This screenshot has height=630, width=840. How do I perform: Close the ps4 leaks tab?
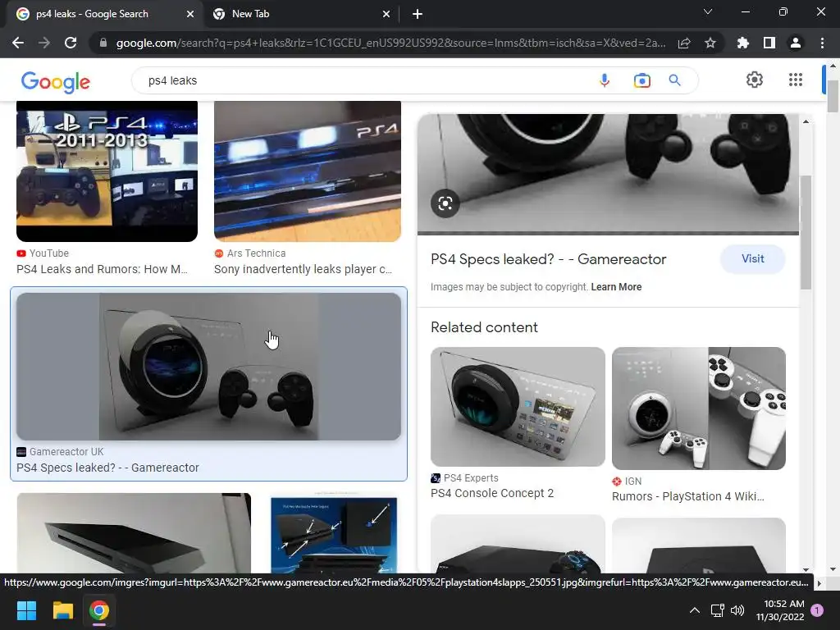(190, 14)
